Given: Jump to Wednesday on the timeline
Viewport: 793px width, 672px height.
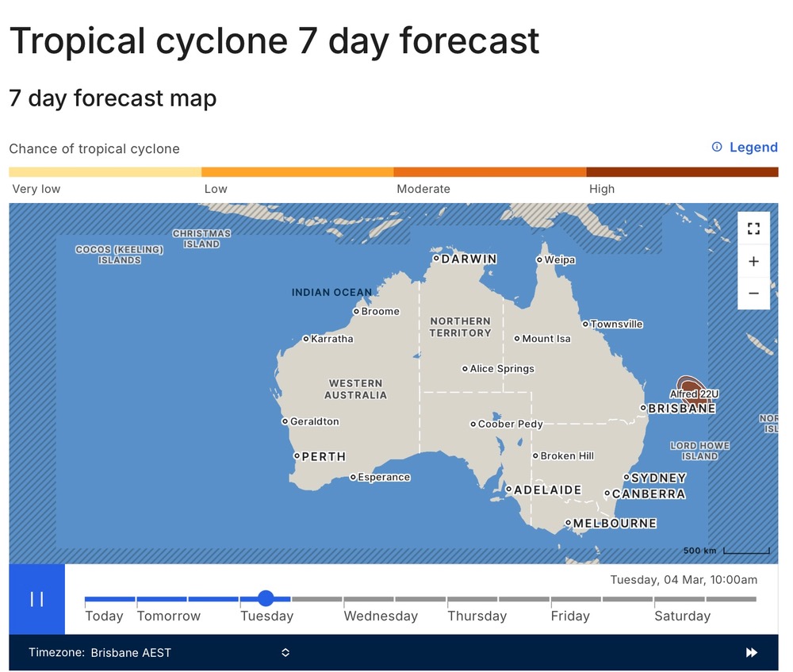Looking at the screenshot, I should point(381,616).
